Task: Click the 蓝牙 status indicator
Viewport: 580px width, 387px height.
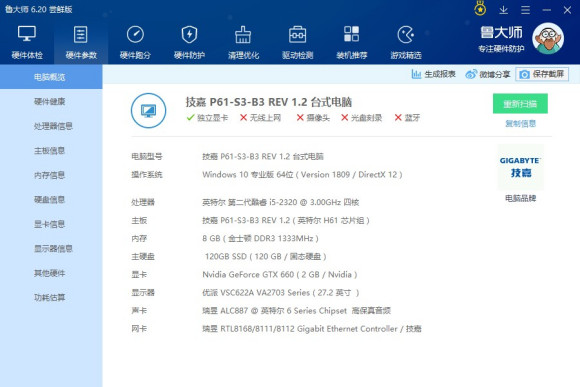Action: point(407,118)
